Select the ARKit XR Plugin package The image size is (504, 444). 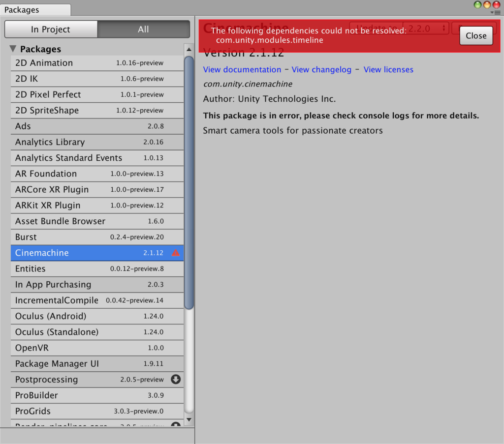click(97, 206)
